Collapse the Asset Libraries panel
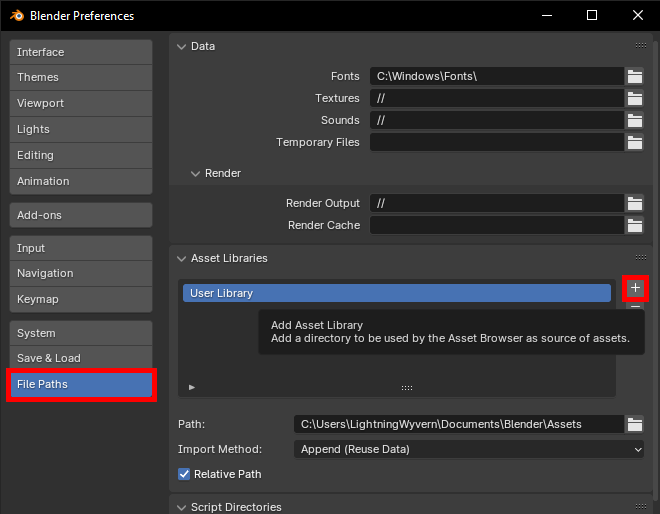This screenshot has width=660, height=514. click(x=181, y=258)
